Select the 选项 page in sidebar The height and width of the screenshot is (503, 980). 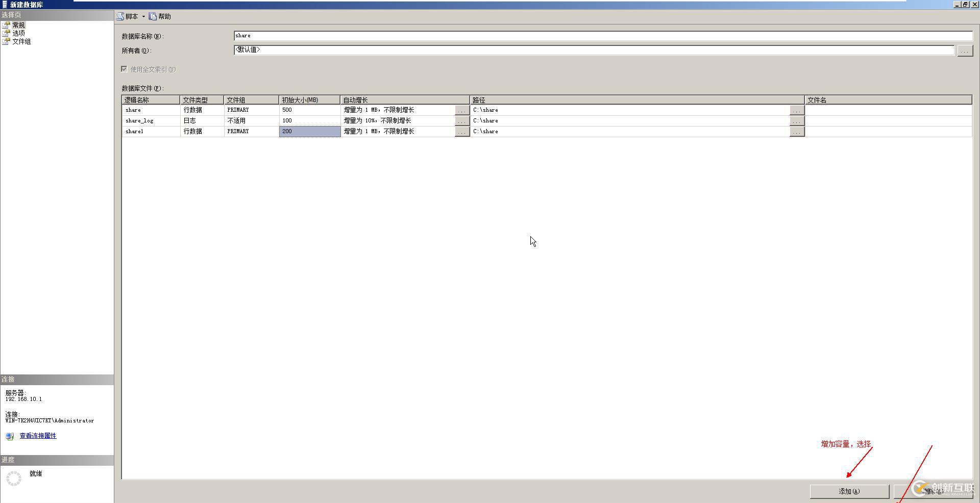point(19,33)
